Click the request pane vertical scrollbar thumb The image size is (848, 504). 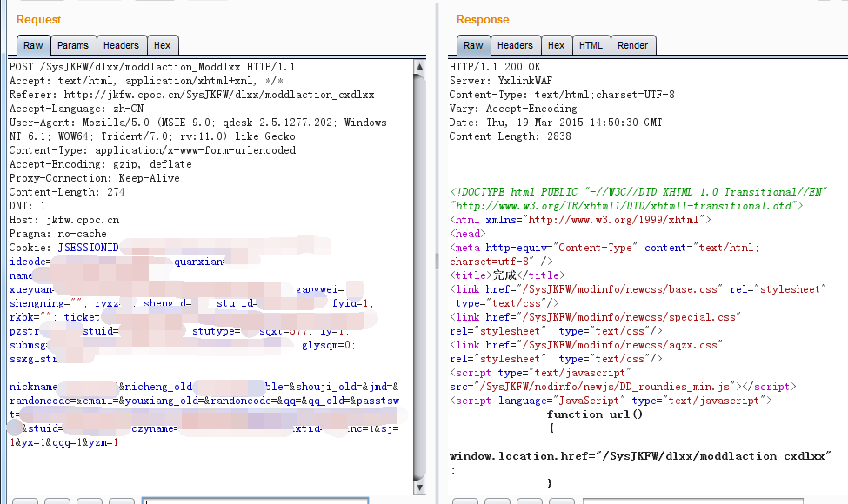pos(420,276)
